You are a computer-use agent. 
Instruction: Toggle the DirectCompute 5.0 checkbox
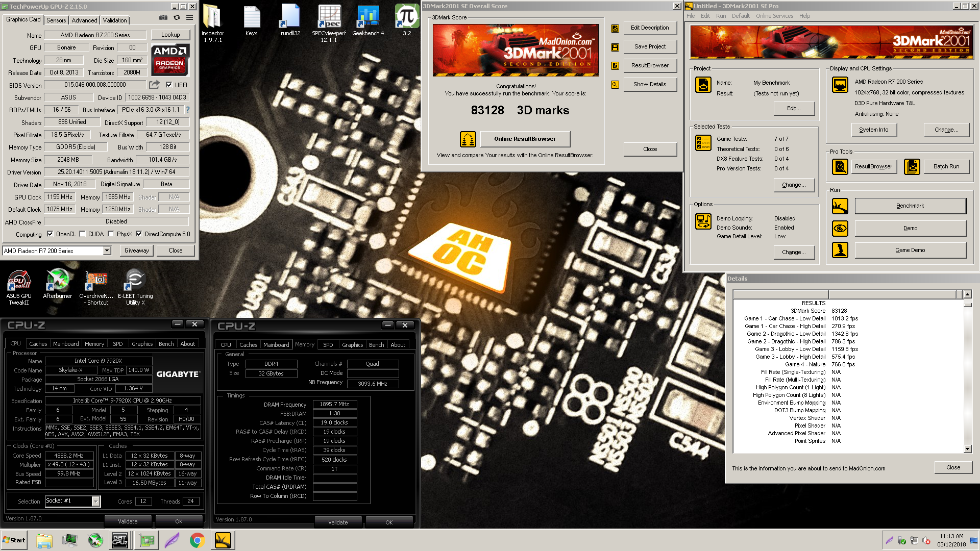pos(139,234)
